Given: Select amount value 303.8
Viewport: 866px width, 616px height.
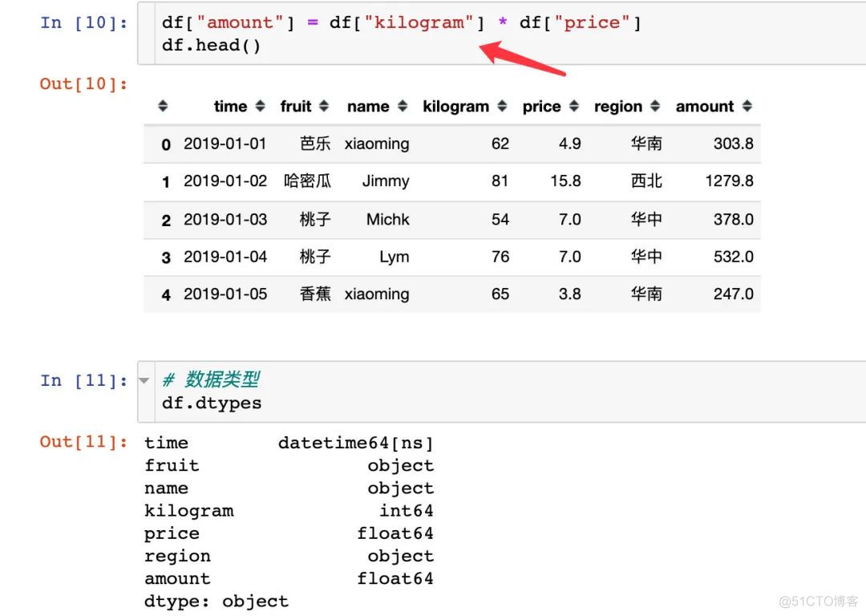Looking at the screenshot, I should (x=734, y=144).
